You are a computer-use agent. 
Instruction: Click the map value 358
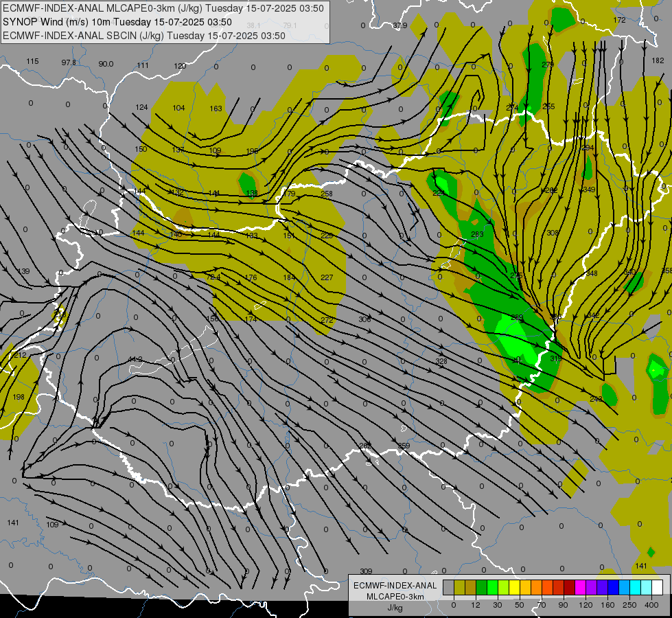pos(667,271)
